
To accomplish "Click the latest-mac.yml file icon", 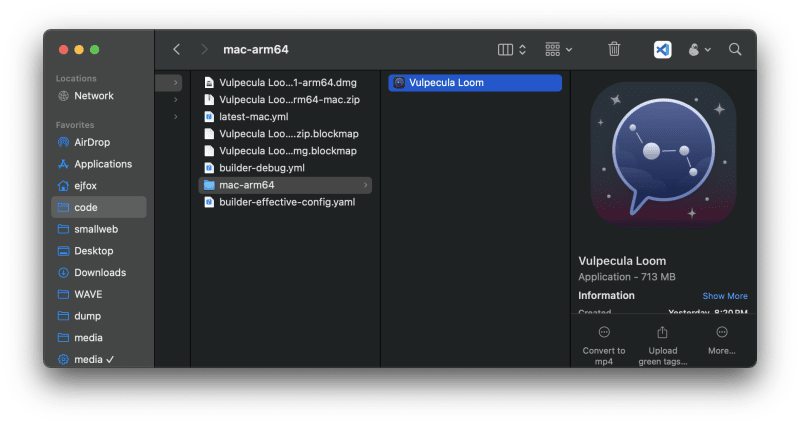I will pyautogui.click(x=209, y=117).
